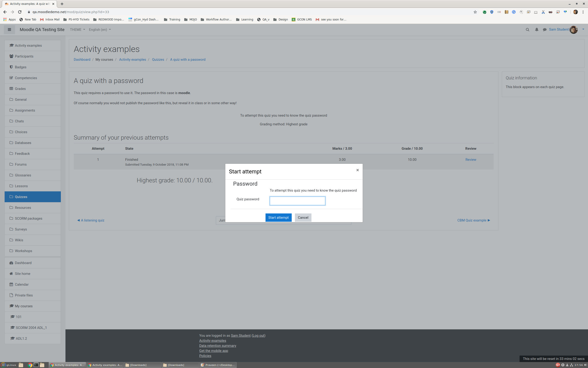Open the Apps bookmarks shortcut
The height and width of the screenshot is (368, 588).
coord(9,20)
